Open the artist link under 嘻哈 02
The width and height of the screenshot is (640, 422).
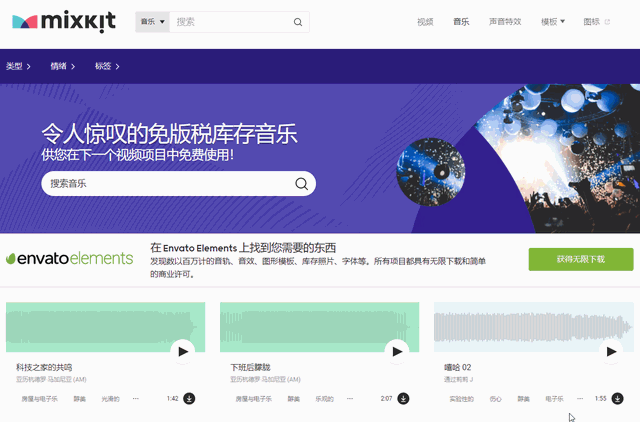click(458, 380)
